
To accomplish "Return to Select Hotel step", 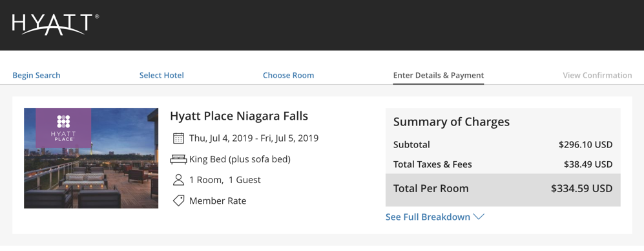I will pyautogui.click(x=161, y=75).
